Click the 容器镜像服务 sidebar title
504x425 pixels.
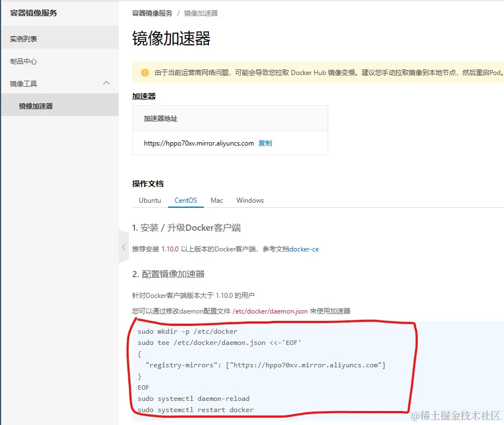click(34, 13)
